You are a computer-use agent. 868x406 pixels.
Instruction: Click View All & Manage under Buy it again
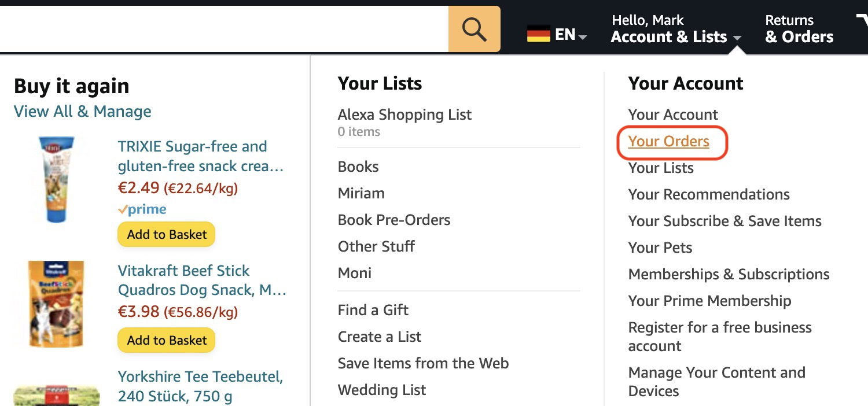click(82, 111)
